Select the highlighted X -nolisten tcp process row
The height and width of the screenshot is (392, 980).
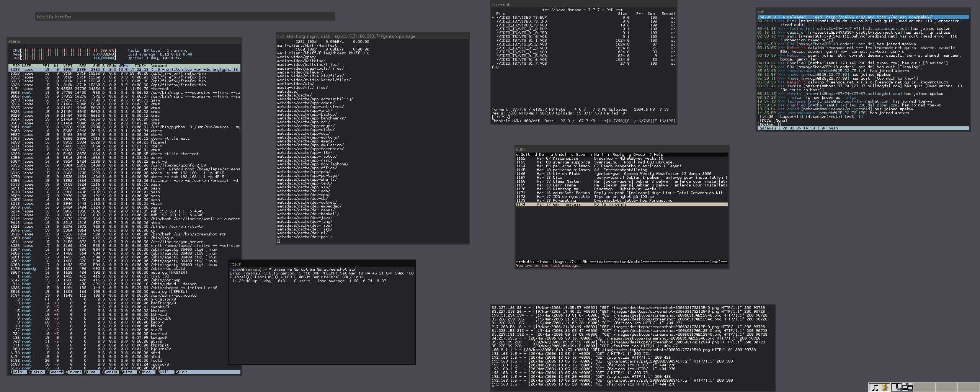pyautogui.click(x=124, y=69)
